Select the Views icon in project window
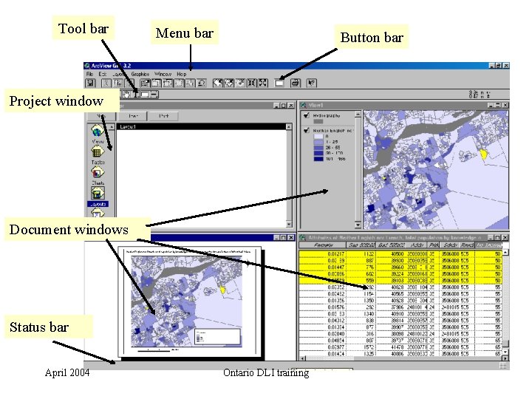Screen dimensions: 532x399 98,131
